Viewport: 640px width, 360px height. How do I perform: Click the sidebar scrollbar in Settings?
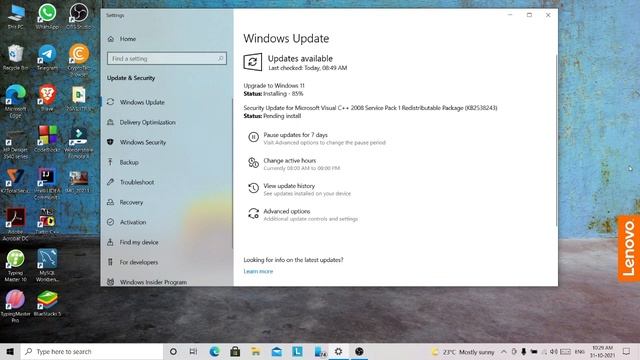click(232, 173)
